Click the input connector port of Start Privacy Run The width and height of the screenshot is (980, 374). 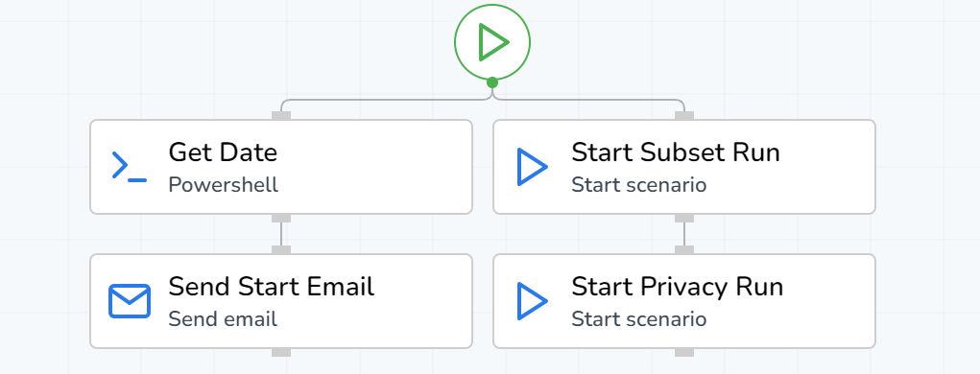684,249
